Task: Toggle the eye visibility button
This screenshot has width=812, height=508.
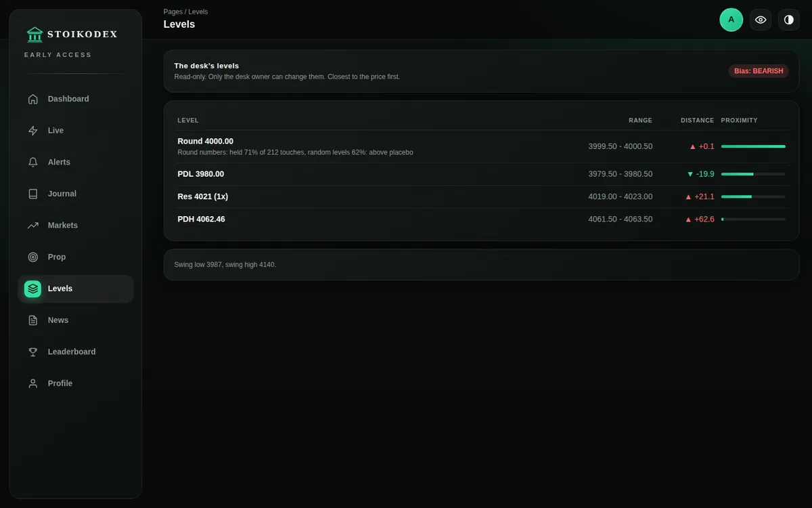Action: pyautogui.click(x=761, y=20)
